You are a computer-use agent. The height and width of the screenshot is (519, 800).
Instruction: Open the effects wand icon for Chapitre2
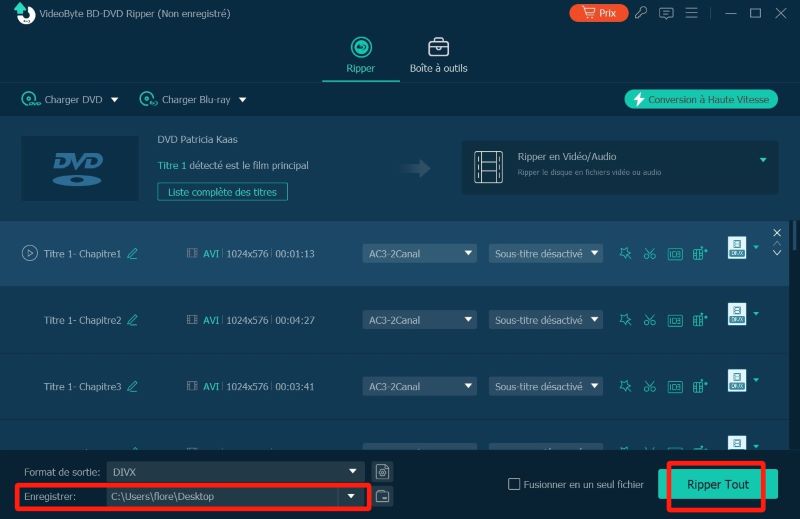[626, 320]
